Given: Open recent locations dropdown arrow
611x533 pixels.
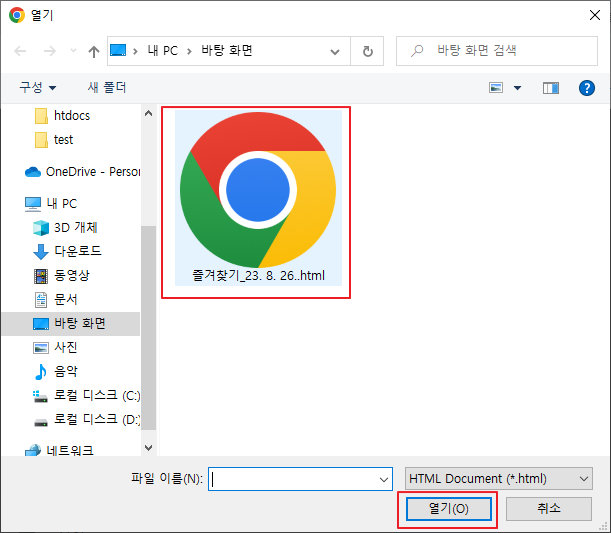Looking at the screenshot, I should tap(73, 51).
